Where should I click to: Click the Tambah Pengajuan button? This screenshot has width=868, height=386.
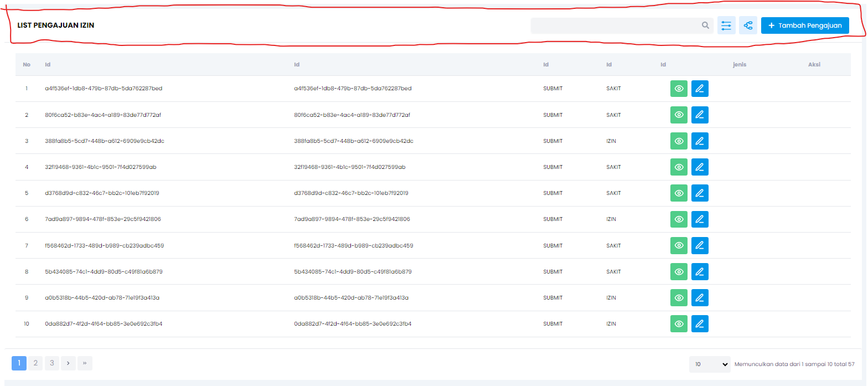(x=804, y=25)
